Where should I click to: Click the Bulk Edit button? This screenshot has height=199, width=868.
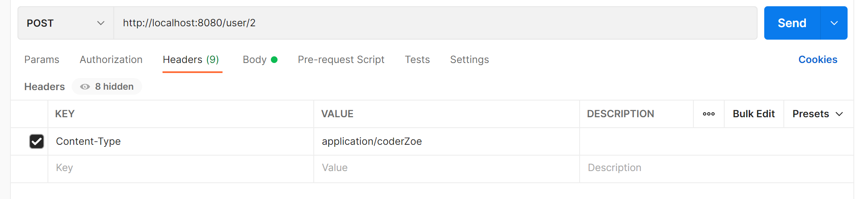pos(754,114)
